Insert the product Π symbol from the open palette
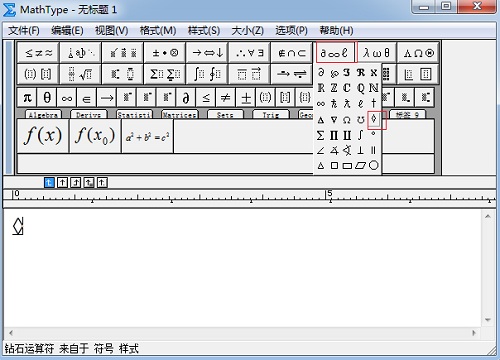Screen dimensions: 500x360 coord(334,135)
